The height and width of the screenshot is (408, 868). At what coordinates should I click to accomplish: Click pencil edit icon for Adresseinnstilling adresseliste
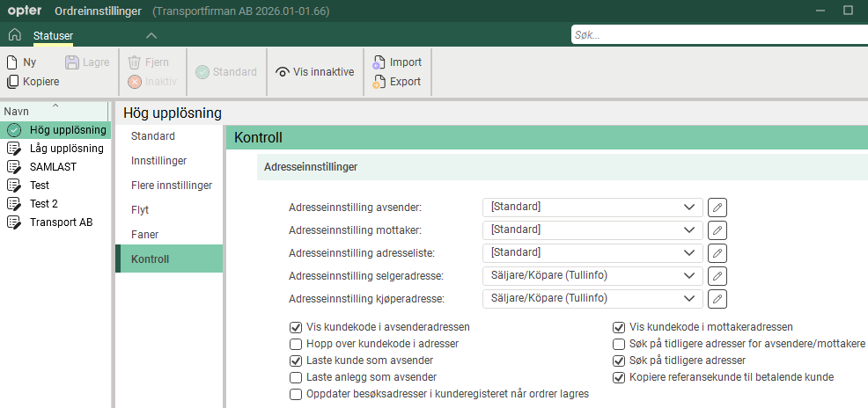click(717, 253)
